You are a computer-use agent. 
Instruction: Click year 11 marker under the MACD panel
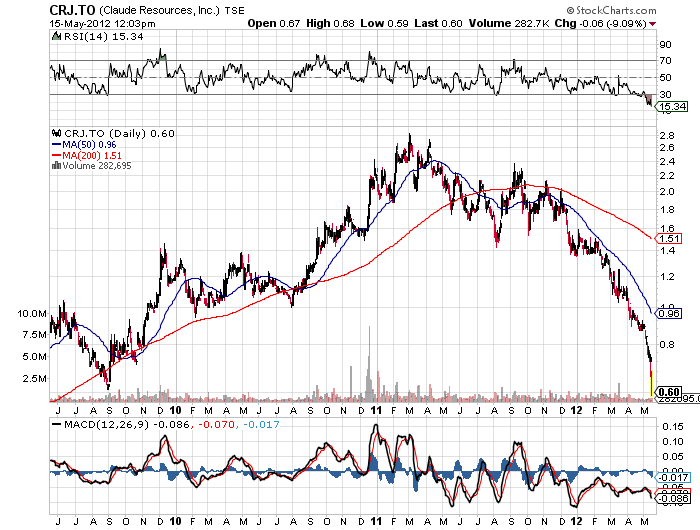pyautogui.click(x=376, y=521)
